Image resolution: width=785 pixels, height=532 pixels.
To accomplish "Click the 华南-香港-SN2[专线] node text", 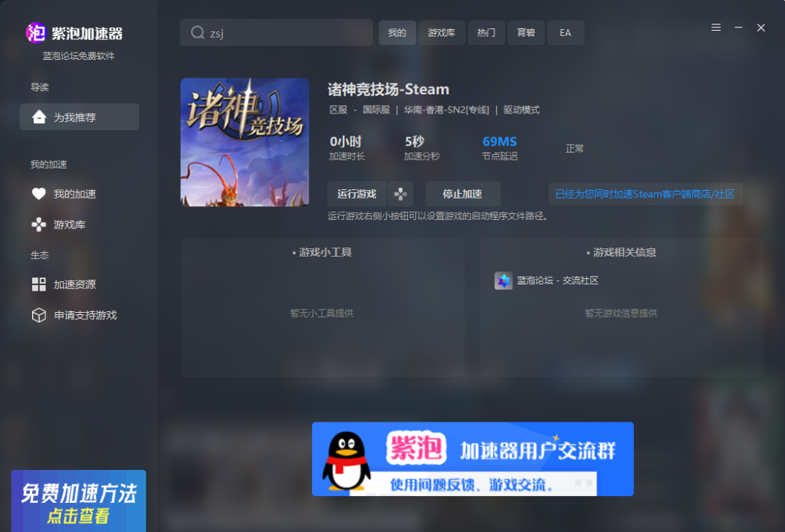I will [447, 110].
